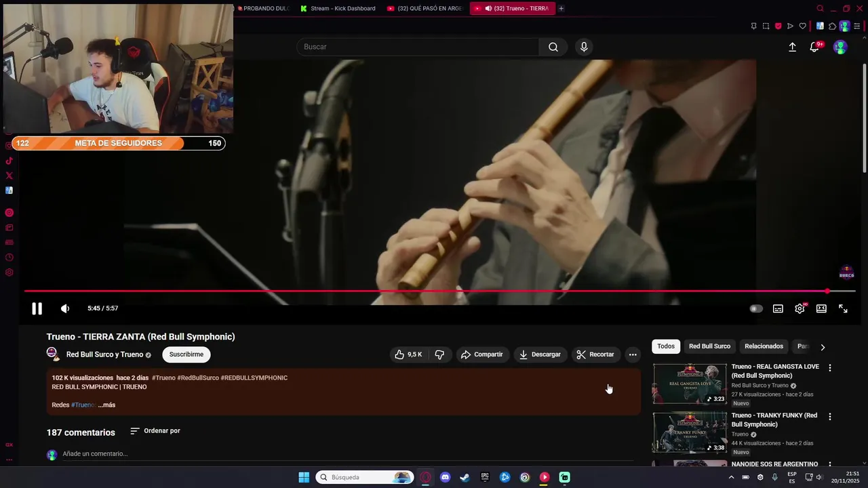
Task: Open TRANKY FUNKY video thumbnail
Action: [x=690, y=432]
